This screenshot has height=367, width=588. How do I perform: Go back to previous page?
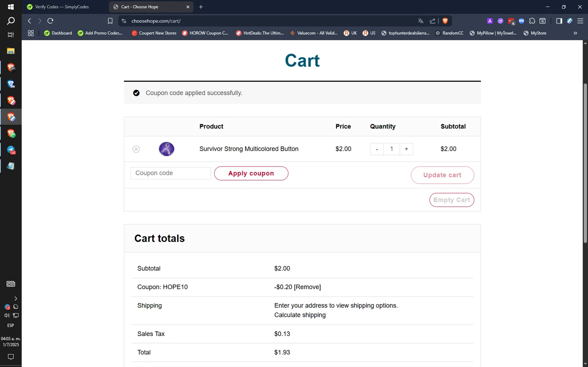[29, 21]
